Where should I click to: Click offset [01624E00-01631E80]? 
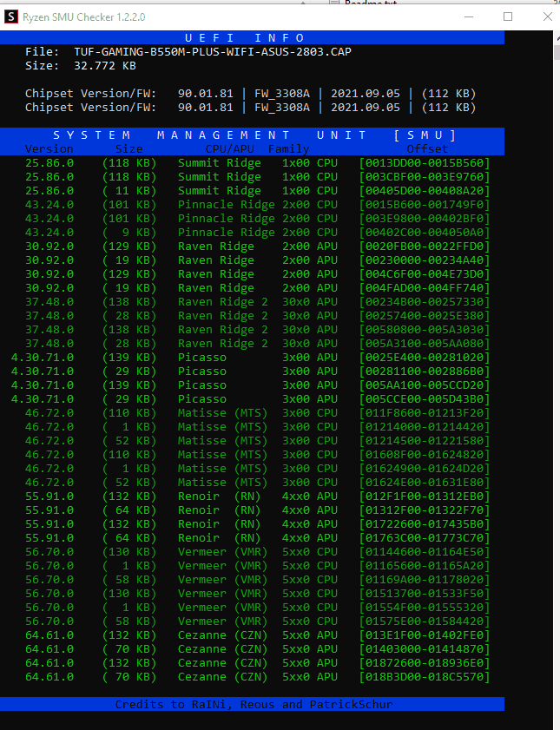(424, 483)
